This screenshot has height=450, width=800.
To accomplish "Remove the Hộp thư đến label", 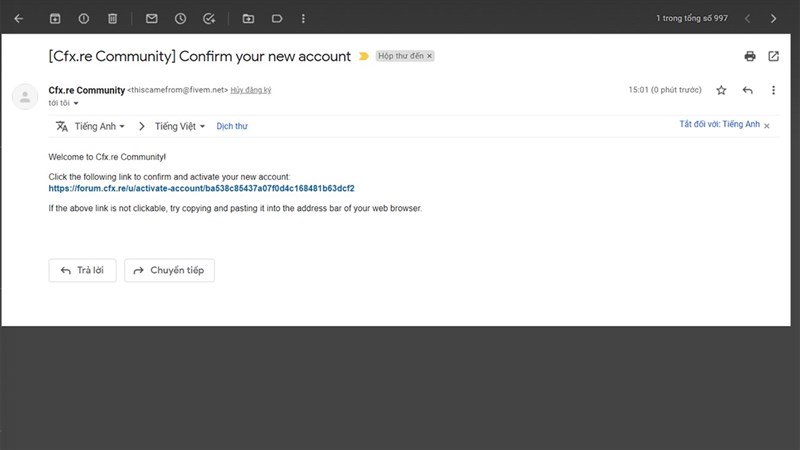I will click(x=430, y=56).
